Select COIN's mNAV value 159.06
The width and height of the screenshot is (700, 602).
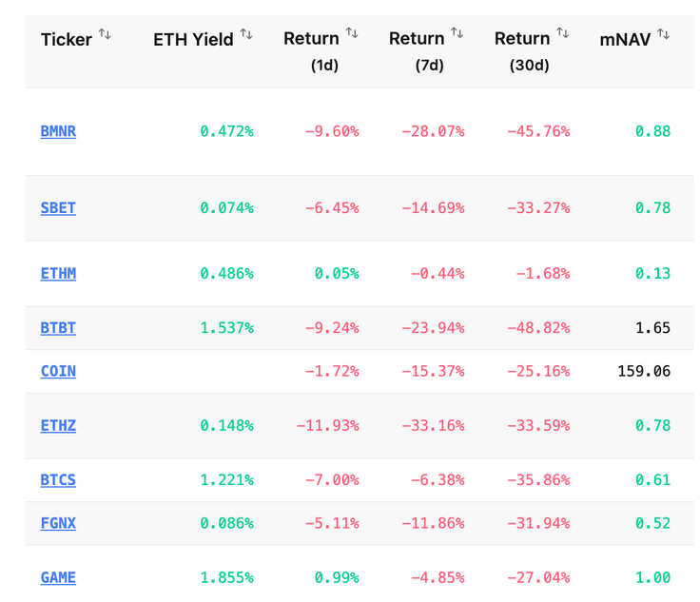[644, 371]
